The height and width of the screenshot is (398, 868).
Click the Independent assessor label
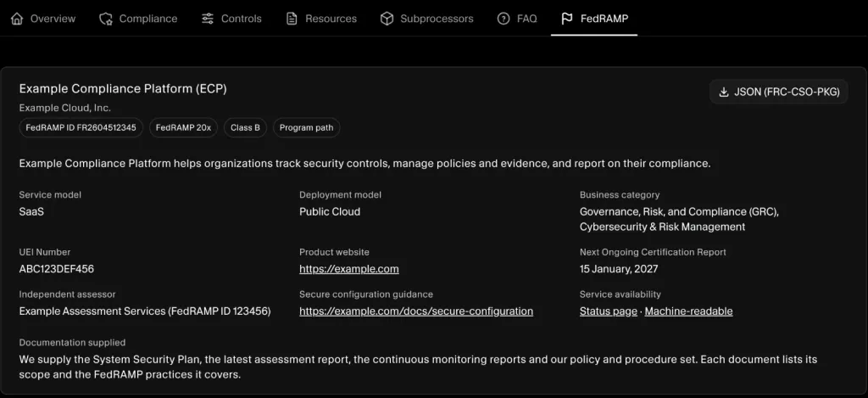[x=68, y=294]
